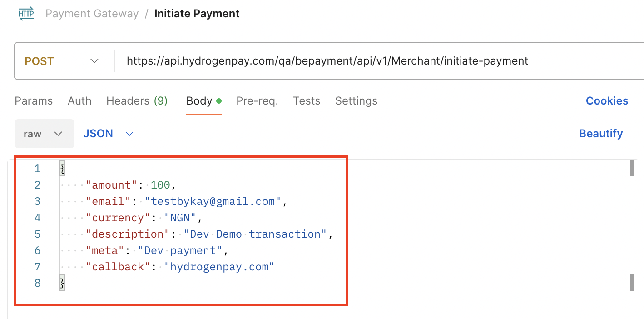644x319 pixels.
Task: Open the POST method dropdown
Action: pyautogui.click(x=62, y=61)
